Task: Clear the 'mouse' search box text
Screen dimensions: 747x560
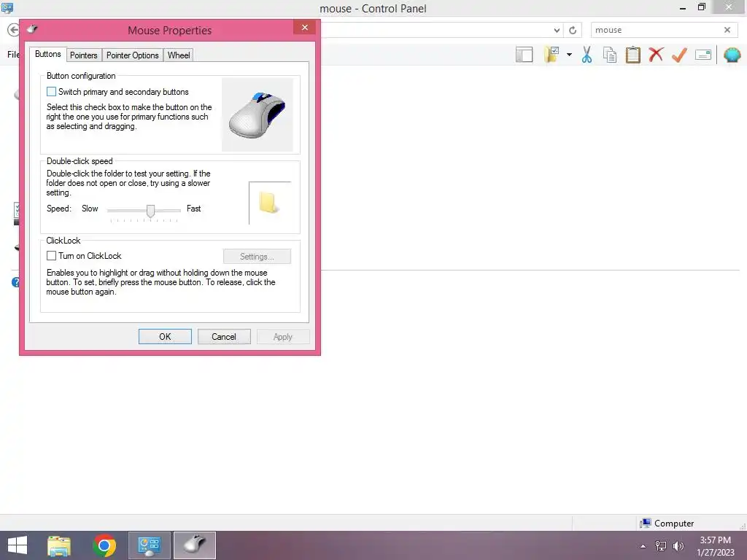Action: coord(727,30)
